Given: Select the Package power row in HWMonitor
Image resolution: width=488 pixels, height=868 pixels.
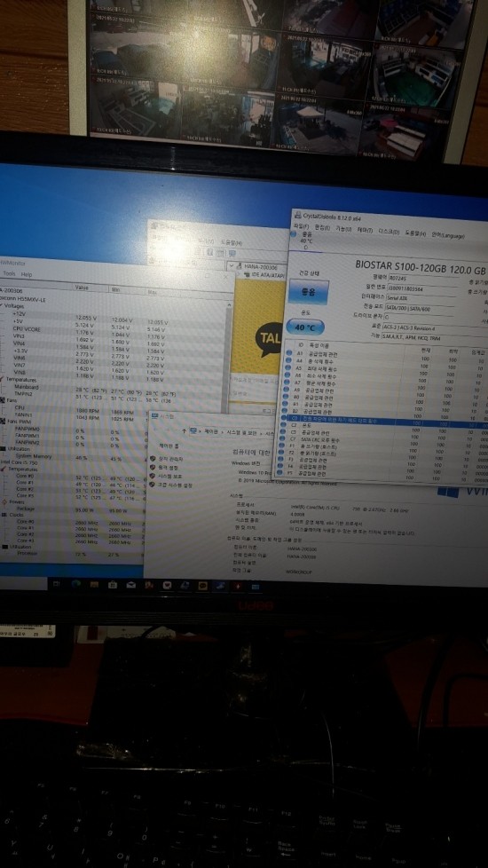Looking at the screenshot, I should coord(72,509).
